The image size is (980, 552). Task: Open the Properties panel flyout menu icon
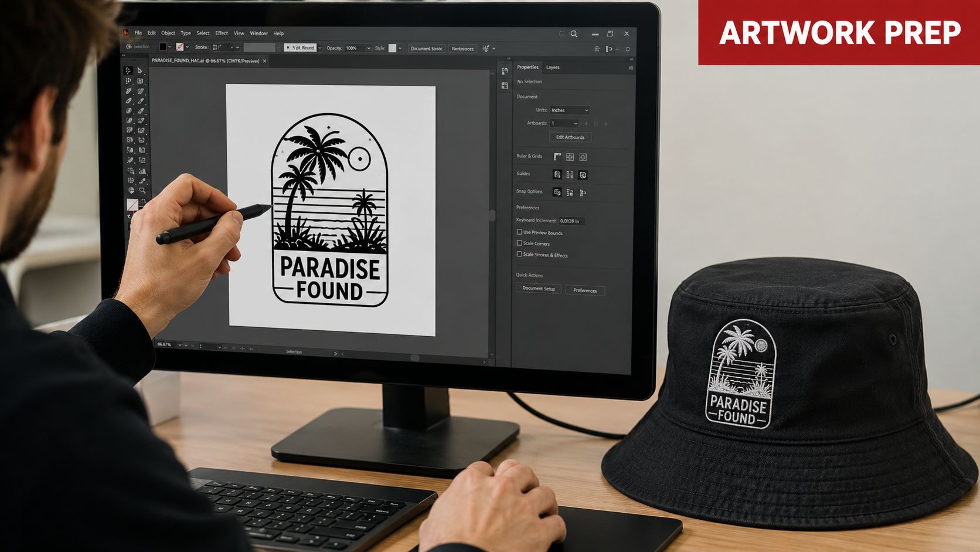(x=631, y=68)
